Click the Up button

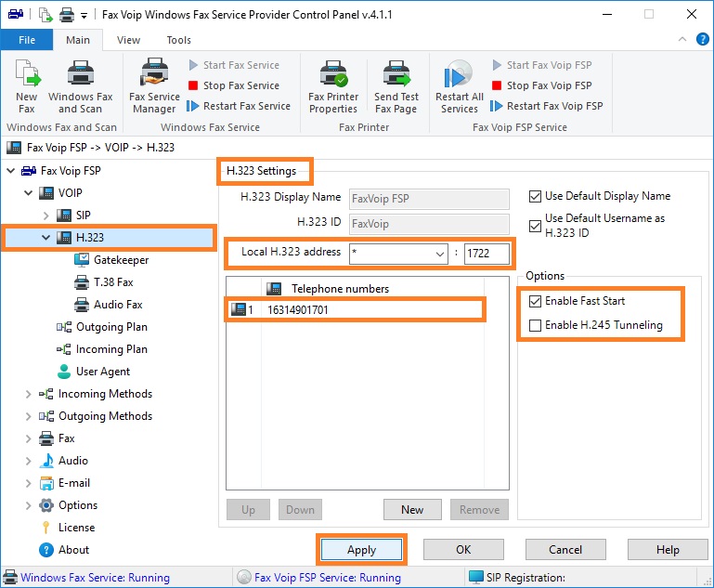(248, 510)
